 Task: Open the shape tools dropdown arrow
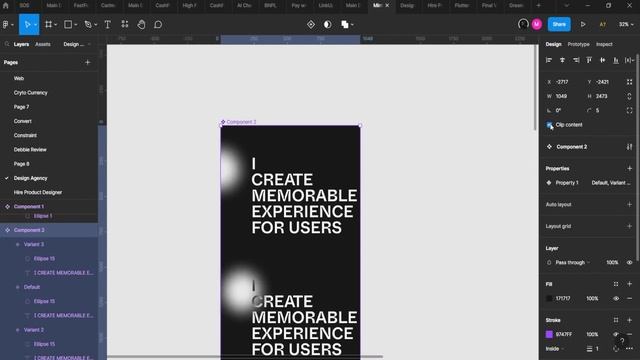point(76,25)
